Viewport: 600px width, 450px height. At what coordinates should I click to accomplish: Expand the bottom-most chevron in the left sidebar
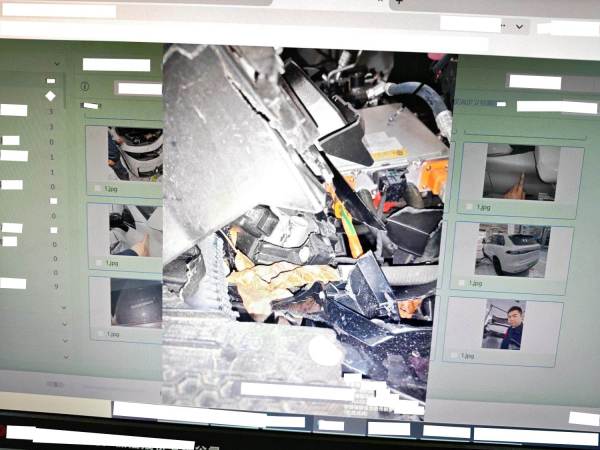pyautogui.click(x=66, y=355)
